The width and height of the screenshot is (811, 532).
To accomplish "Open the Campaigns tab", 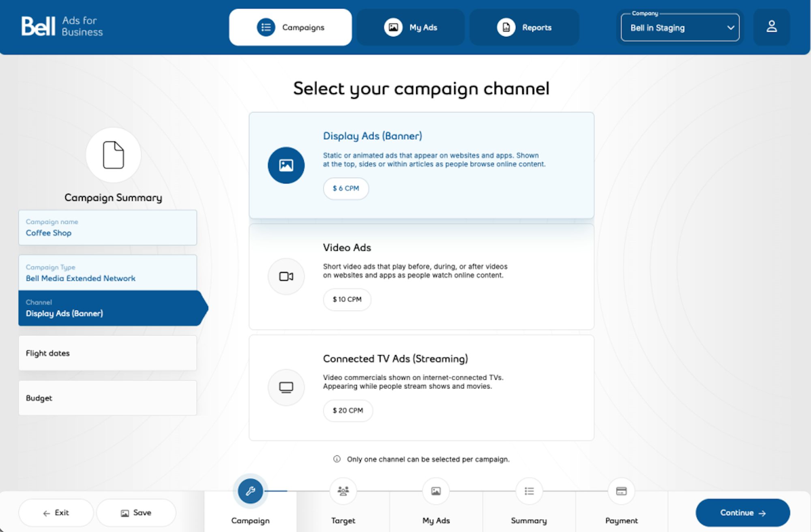I will point(290,28).
